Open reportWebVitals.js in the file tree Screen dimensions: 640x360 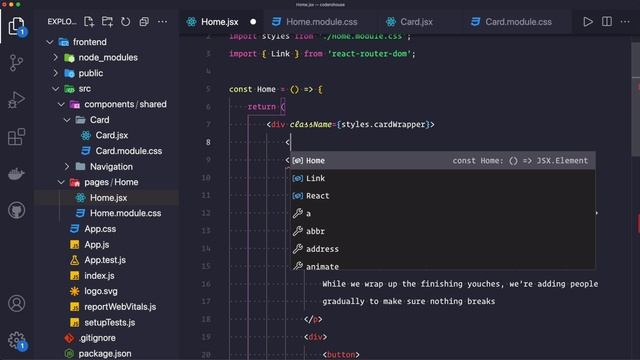click(x=120, y=307)
